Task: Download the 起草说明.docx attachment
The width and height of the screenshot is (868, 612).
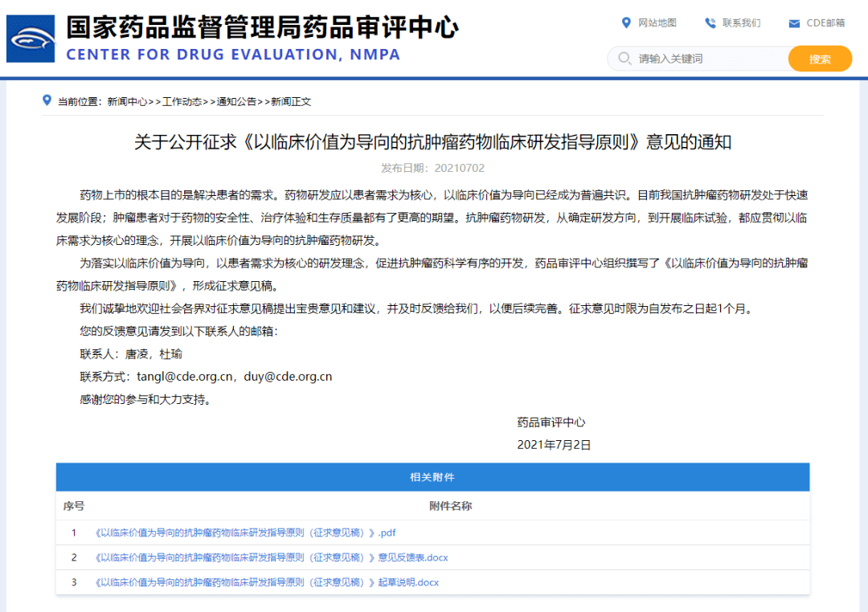Action: tap(267, 582)
